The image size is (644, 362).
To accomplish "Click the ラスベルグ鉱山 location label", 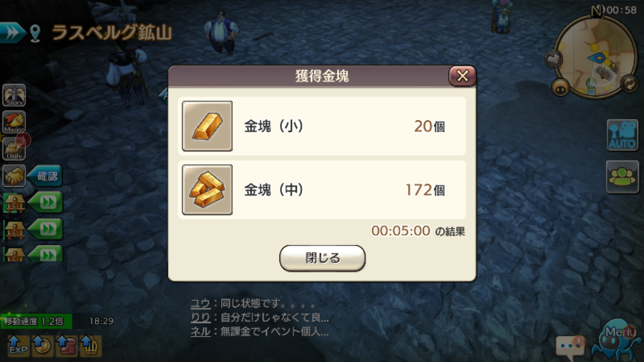I will [x=112, y=33].
